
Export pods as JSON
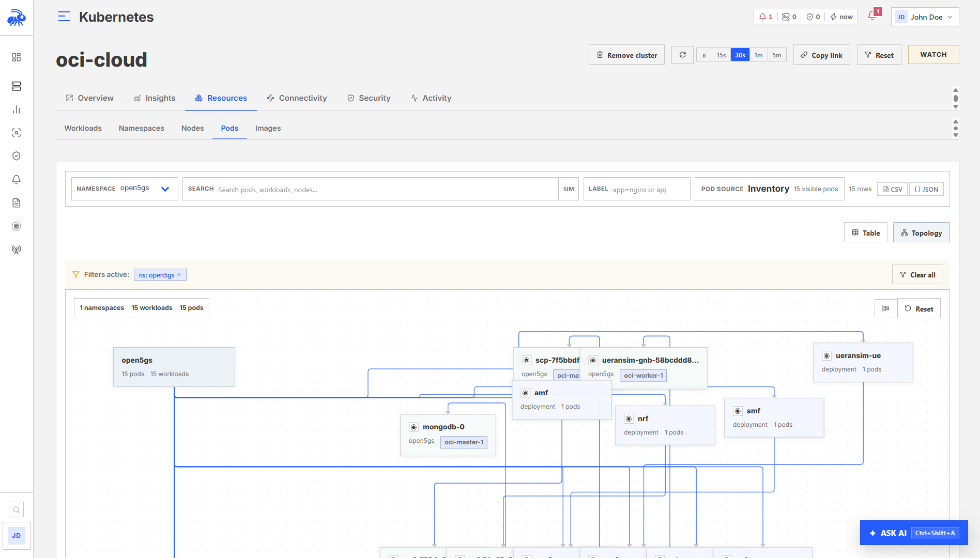click(926, 189)
